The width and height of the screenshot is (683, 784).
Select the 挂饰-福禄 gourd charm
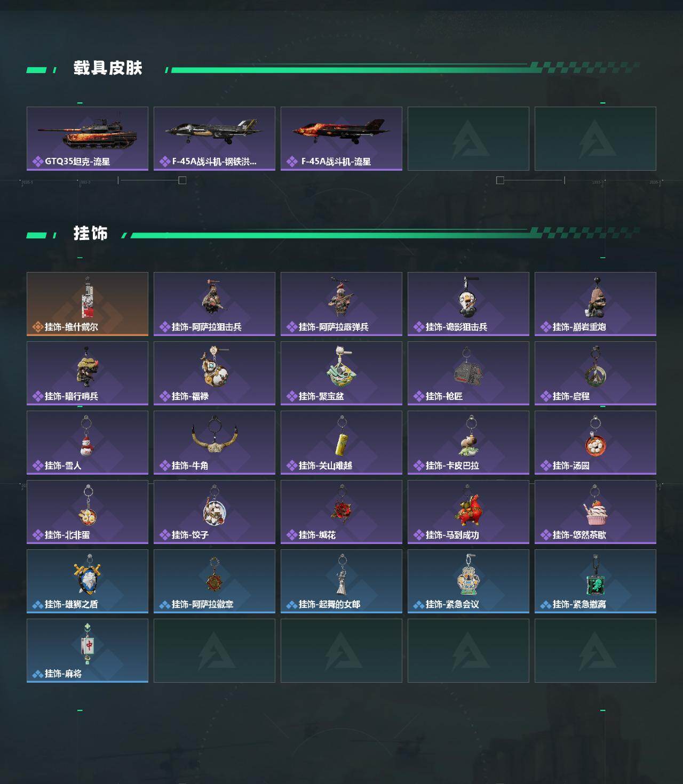pos(215,373)
